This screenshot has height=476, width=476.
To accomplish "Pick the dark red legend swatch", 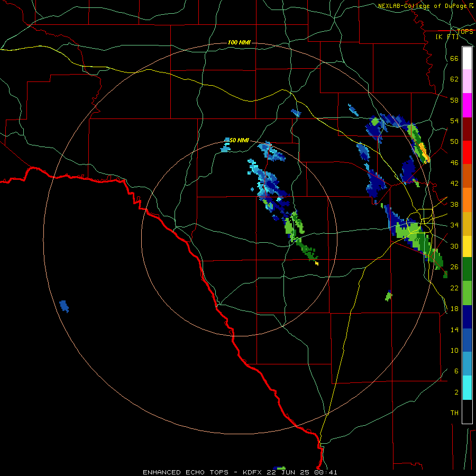I will [467, 129].
